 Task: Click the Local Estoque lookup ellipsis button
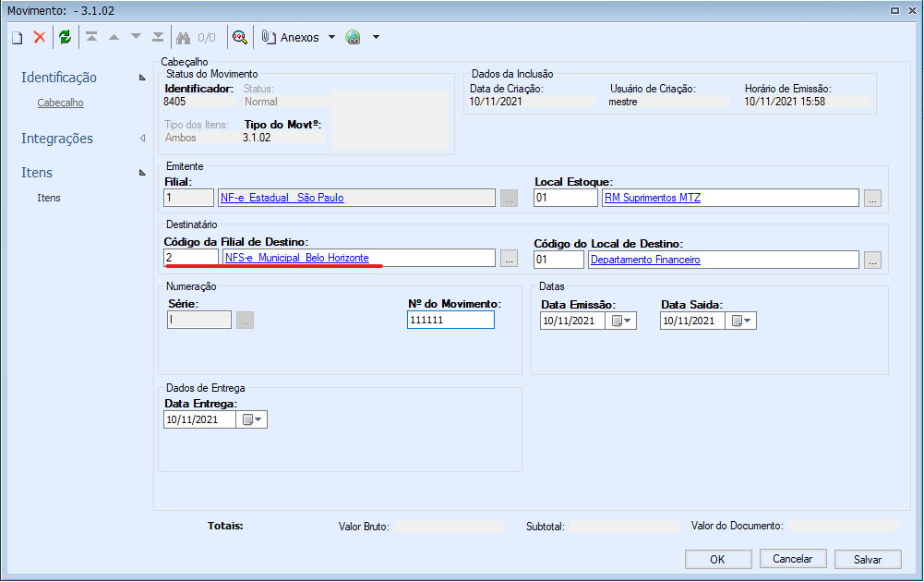[872, 198]
